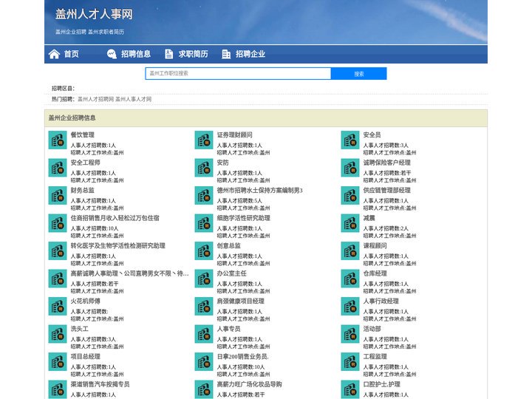This screenshot has height=399, width=532.
Task: Click the job icon beside 安防
Action: point(204,168)
